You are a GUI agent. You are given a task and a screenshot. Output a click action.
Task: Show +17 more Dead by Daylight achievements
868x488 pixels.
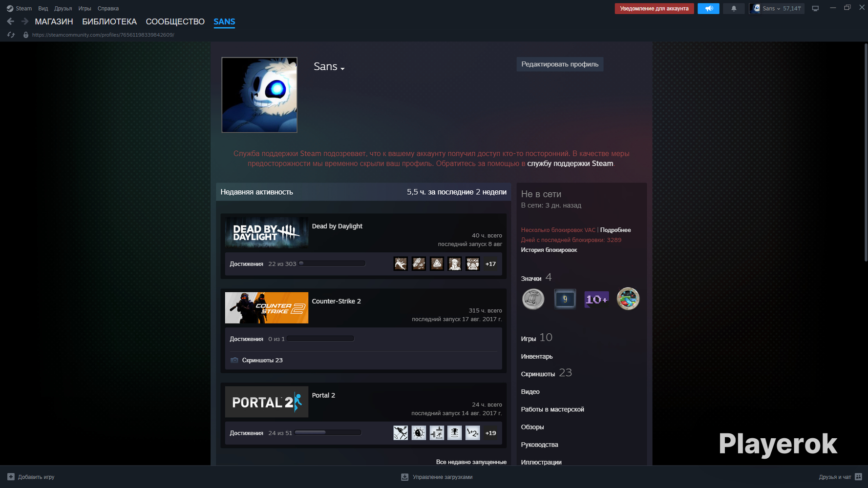coord(490,264)
